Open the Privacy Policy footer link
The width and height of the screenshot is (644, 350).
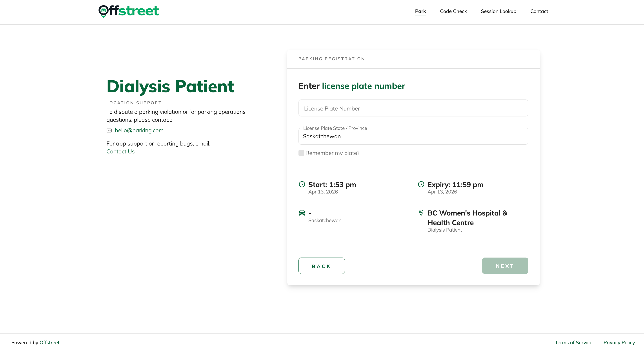tap(619, 342)
